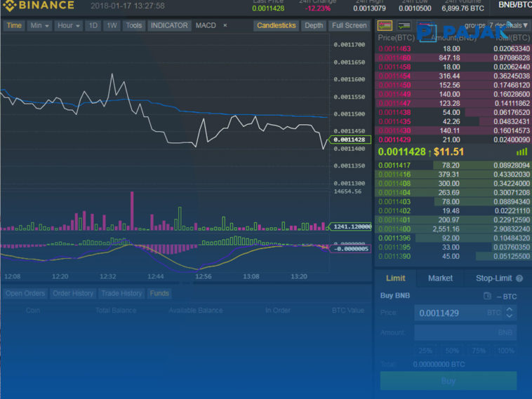Open the Hour interval dropdown

pos(68,25)
